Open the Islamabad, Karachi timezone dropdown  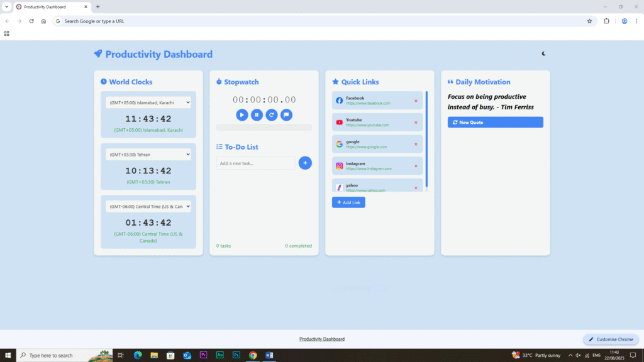pyautogui.click(x=148, y=102)
